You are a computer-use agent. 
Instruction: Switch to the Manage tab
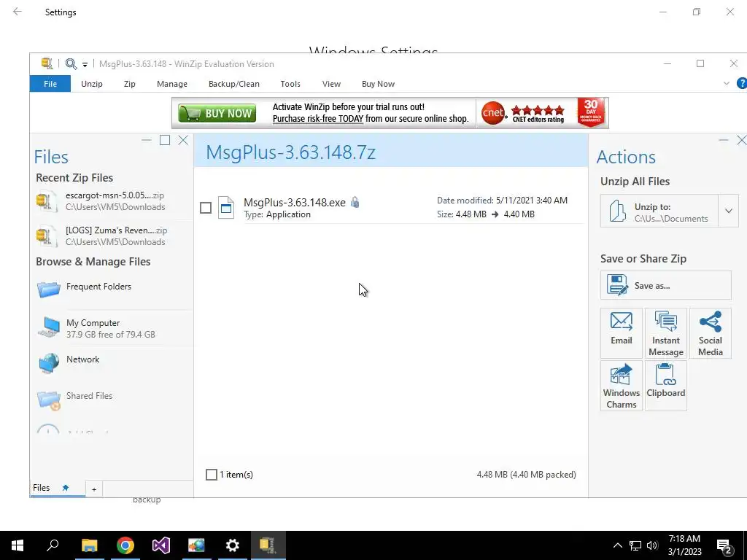click(x=172, y=84)
